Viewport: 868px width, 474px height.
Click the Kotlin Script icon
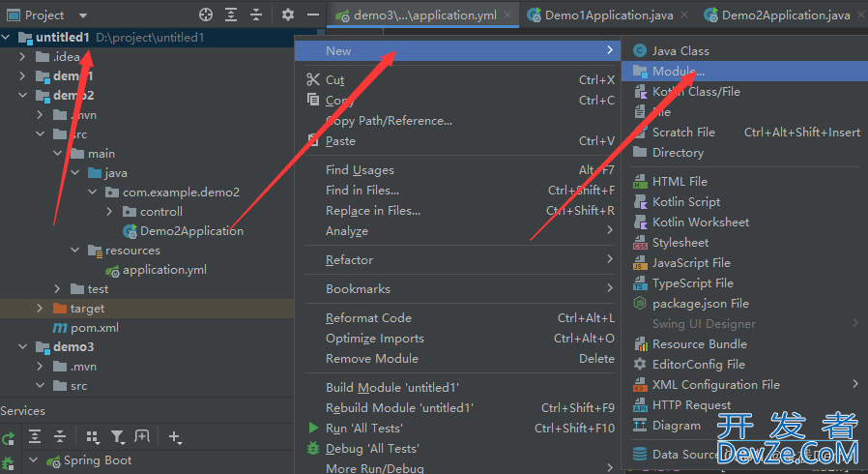[x=641, y=201]
